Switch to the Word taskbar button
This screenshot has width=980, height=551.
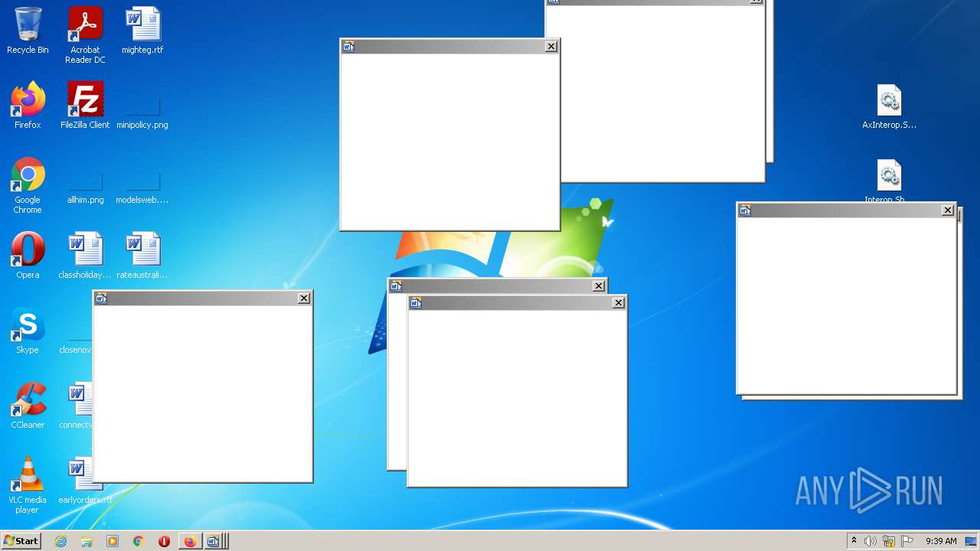click(x=215, y=541)
